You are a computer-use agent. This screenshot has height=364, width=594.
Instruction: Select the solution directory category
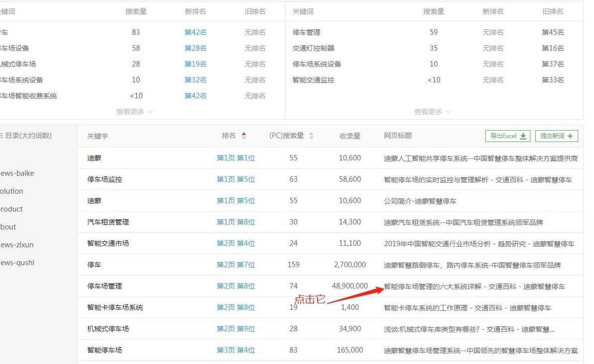[x=11, y=191]
